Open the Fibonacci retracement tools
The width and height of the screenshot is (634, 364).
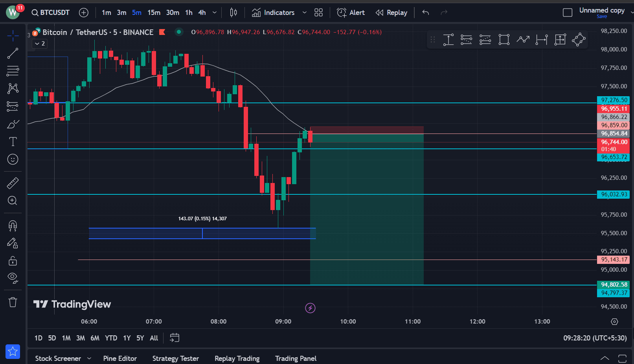pos(13,71)
